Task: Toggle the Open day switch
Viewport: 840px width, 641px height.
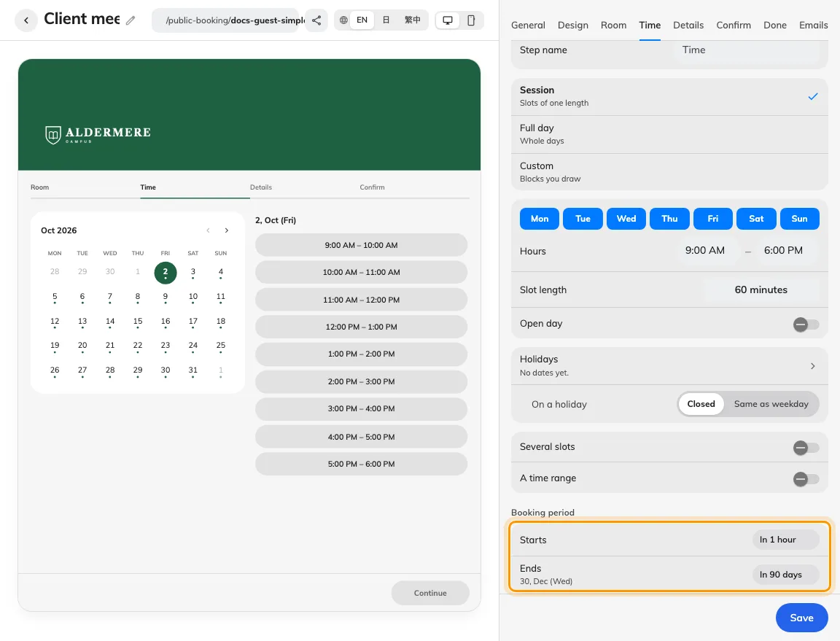Action: [806, 325]
